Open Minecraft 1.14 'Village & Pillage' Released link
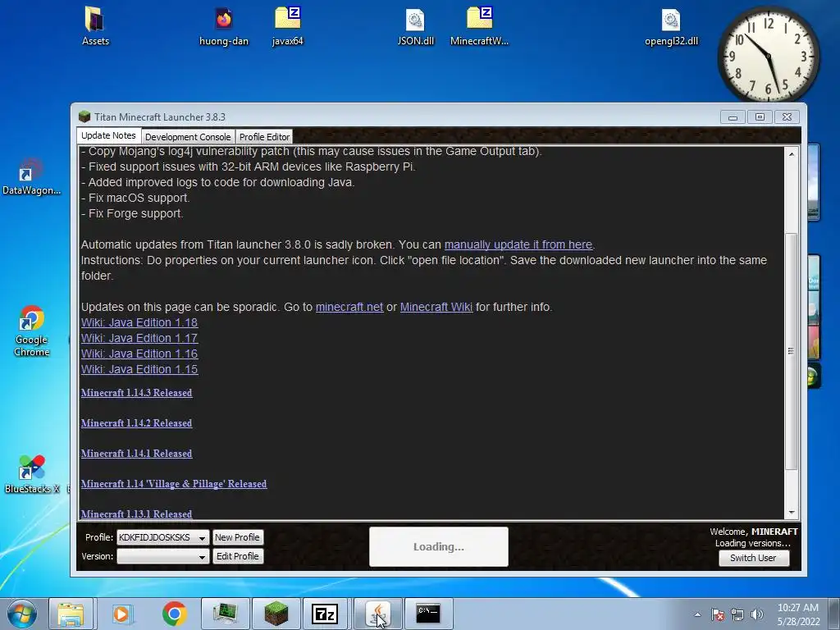This screenshot has height=630, width=840. pos(174,484)
